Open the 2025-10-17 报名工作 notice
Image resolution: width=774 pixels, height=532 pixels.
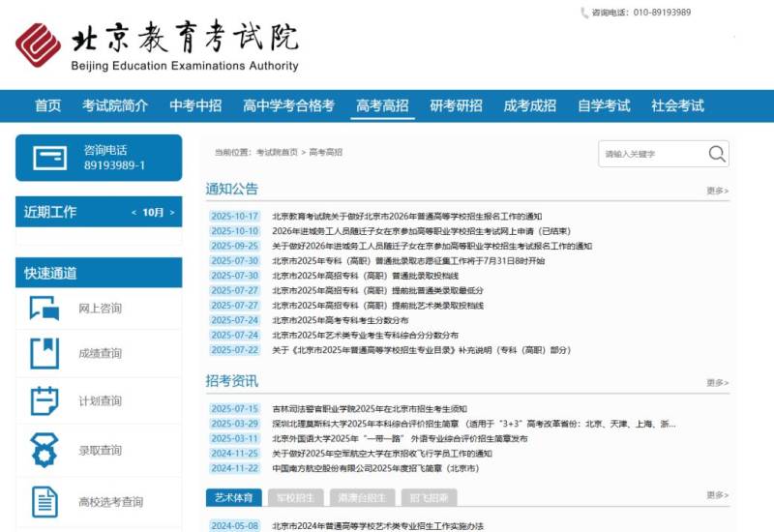click(x=406, y=217)
